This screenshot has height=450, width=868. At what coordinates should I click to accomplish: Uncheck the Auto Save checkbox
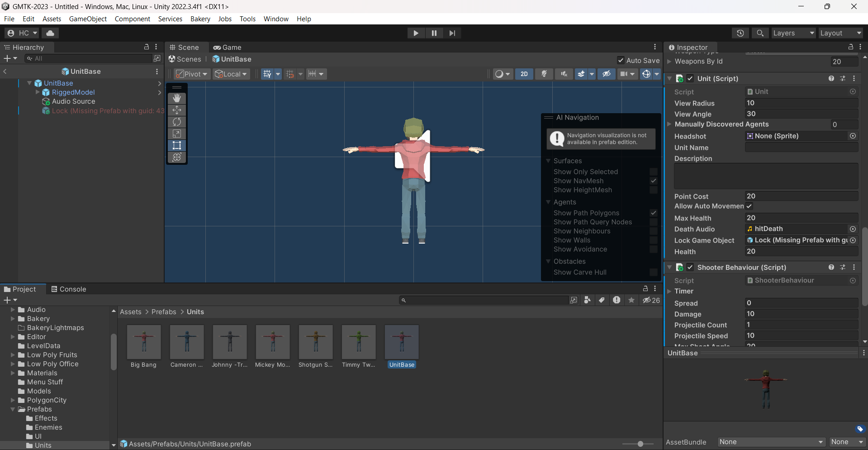tap(621, 60)
